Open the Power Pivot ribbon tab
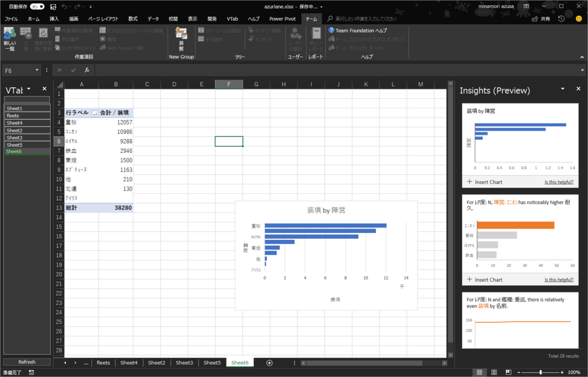588x377 pixels. 283,19
